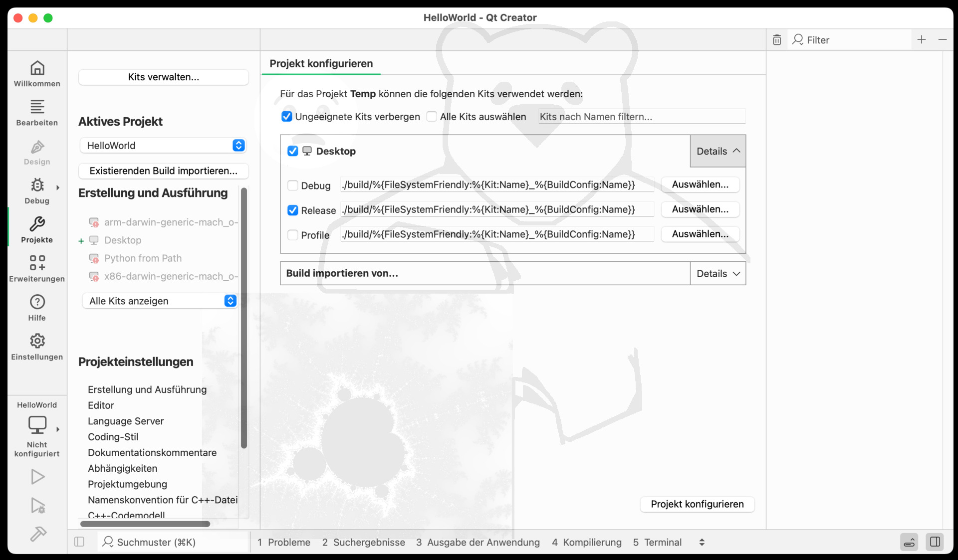Open Abhängigkeiten project settings
This screenshot has width=958, height=560.
[122, 468]
